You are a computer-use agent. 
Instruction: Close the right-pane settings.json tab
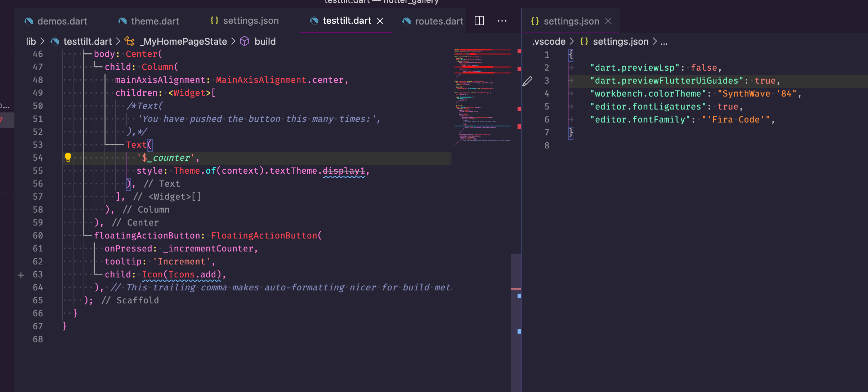tap(608, 21)
